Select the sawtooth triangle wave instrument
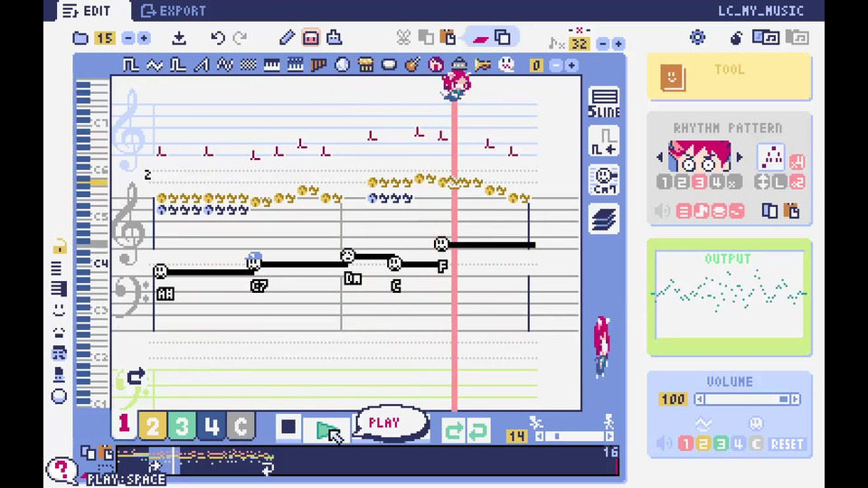 click(202, 65)
